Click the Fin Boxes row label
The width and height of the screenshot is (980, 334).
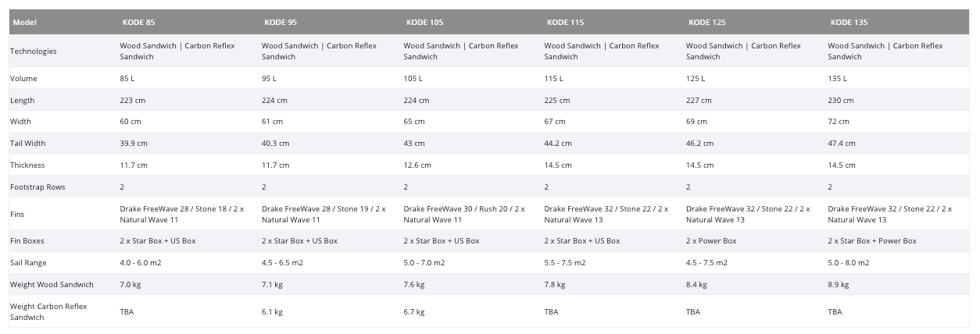(28, 241)
